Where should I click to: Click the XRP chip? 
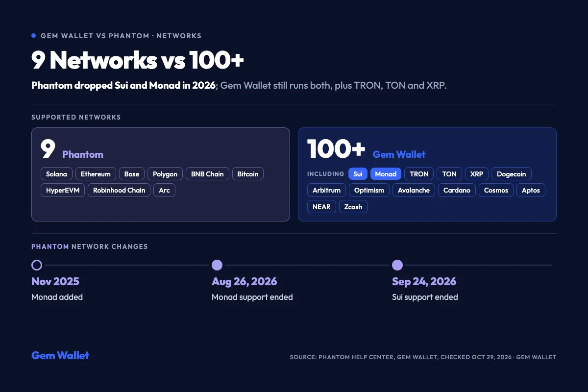[x=477, y=174]
